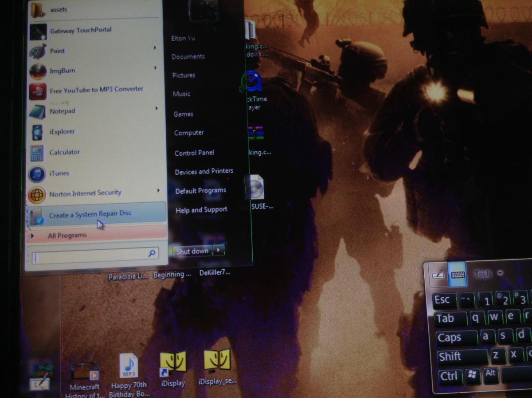This screenshot has width=532, height=398.
Task: Open Notepad from the Start menu
Action: point(94,111)
